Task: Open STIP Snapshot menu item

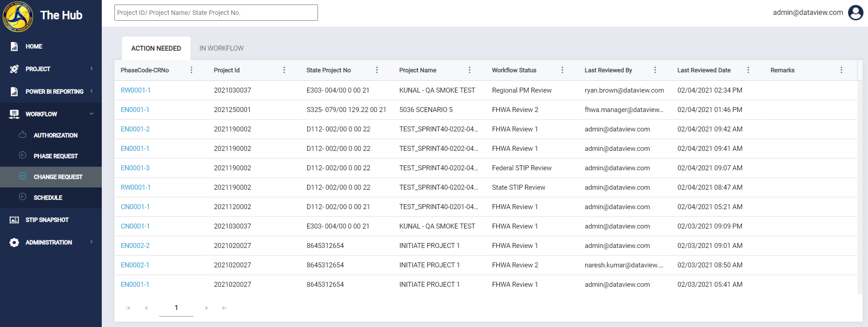Action: tap(47, 220)
